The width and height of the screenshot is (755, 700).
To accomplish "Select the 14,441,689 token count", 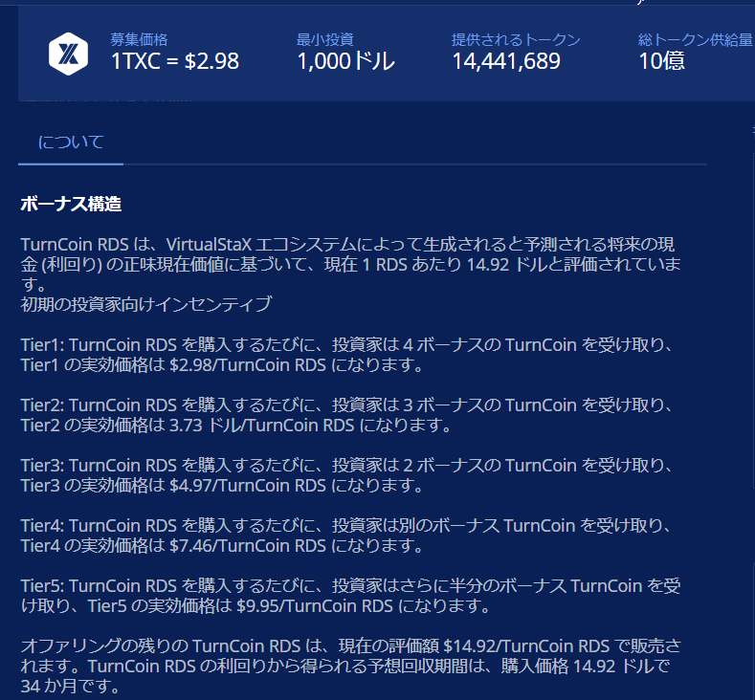I will coord(506,61).
